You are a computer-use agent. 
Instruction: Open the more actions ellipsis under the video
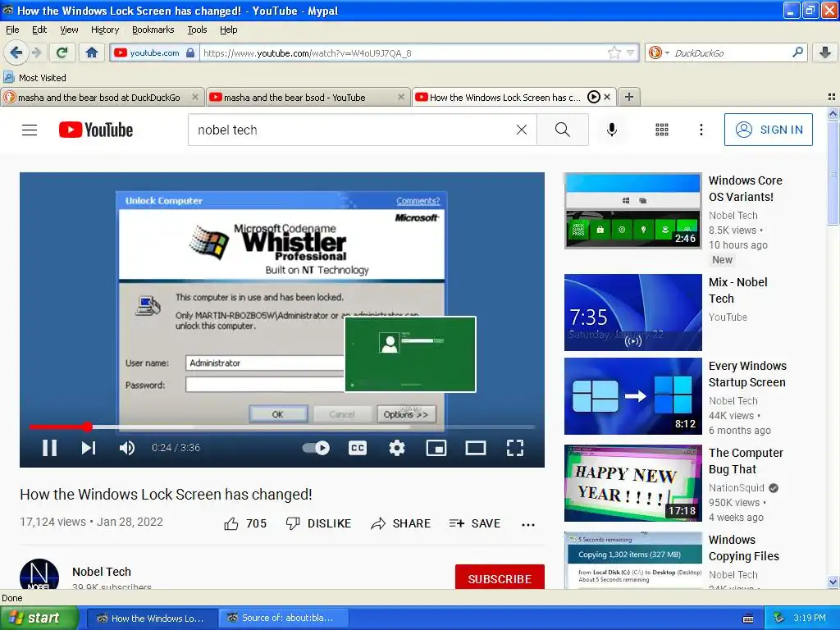528,524
